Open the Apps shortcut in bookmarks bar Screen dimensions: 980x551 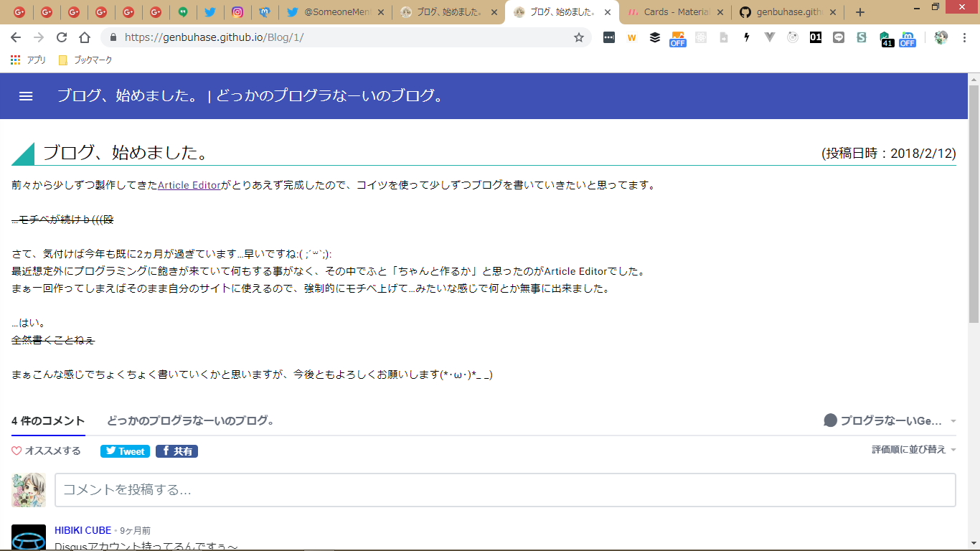pyautogui.click(x=28, y=60)
